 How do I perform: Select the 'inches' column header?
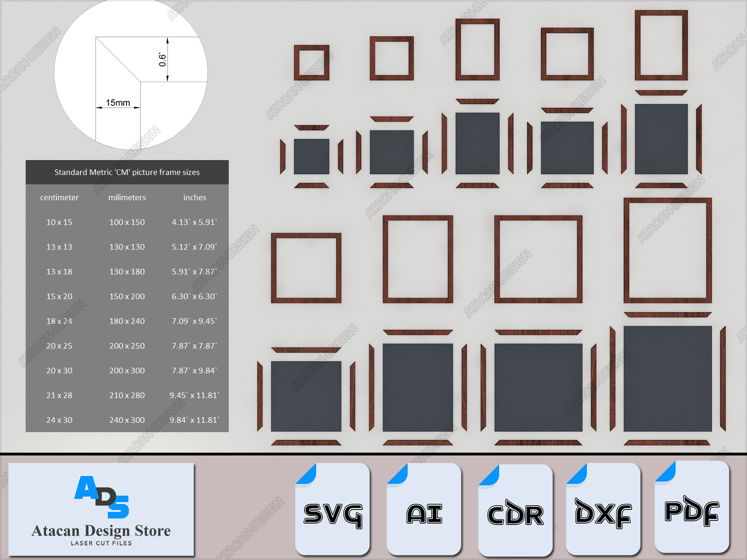195,197
